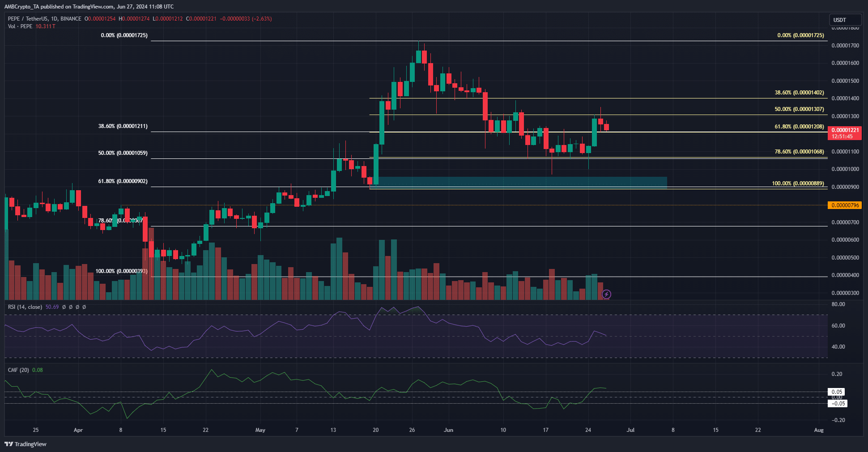Click the 0.00000300 price axis tick
Image resolution: width=868 pixels, height=452 pixels.
coord(845,293)
